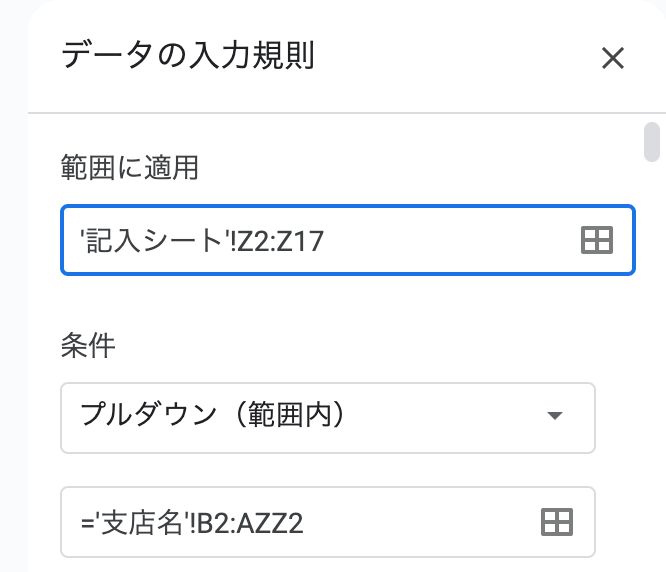
Task: Open range picker icon for 支店名 range
Action: 557,522
